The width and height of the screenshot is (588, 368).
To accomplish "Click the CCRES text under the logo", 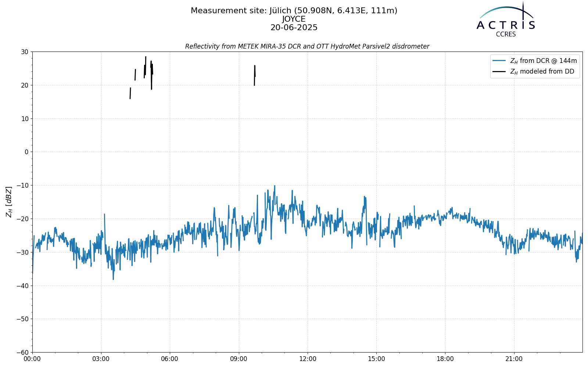I will pos(506,34).
